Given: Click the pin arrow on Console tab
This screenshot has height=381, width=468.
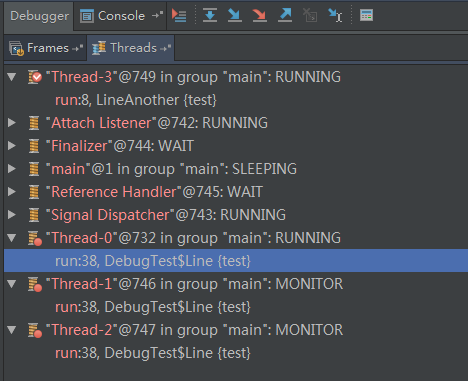Looking at the screenshot, I should pos(157,15).
